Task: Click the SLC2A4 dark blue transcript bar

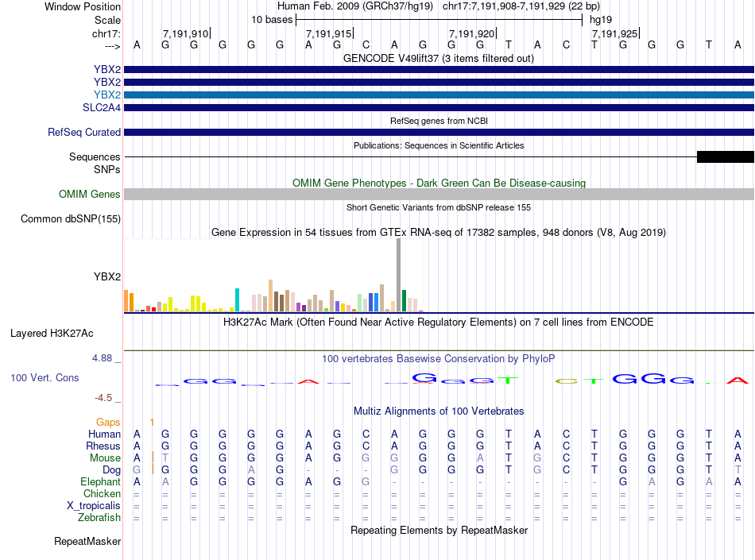Action: coord(439,107)
